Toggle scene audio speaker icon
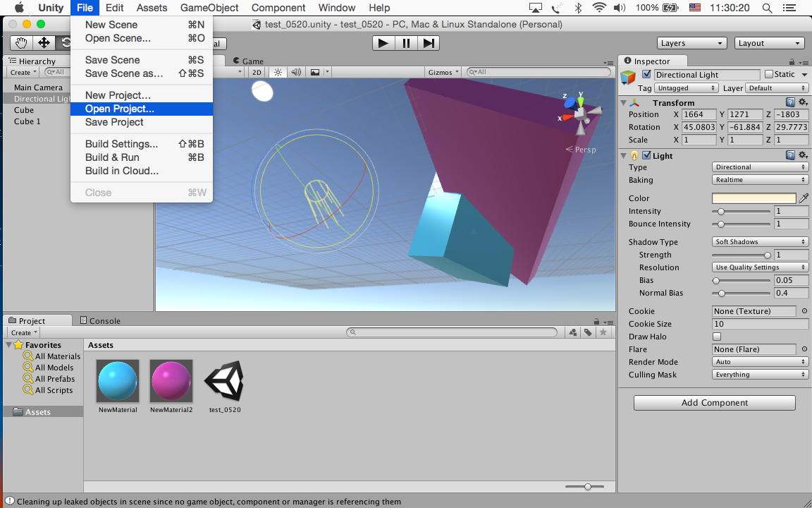 coord(296,72)
